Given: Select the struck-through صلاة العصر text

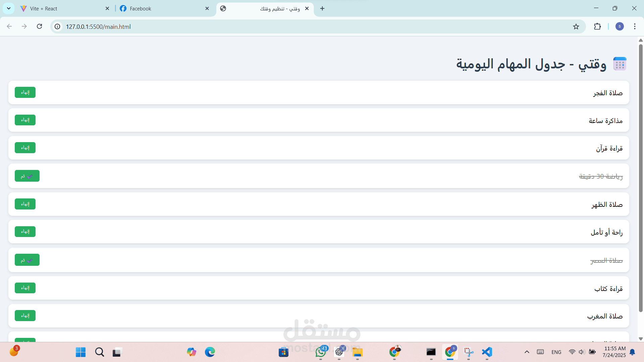Looking at the screenshot, I should 606,260.
